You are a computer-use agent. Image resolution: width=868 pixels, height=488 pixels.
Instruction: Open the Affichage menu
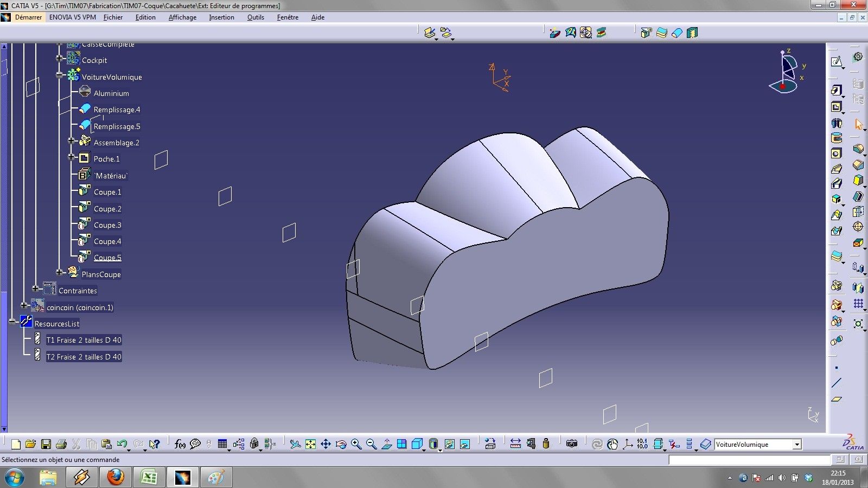pyautogui.click(x=182, y=17)
